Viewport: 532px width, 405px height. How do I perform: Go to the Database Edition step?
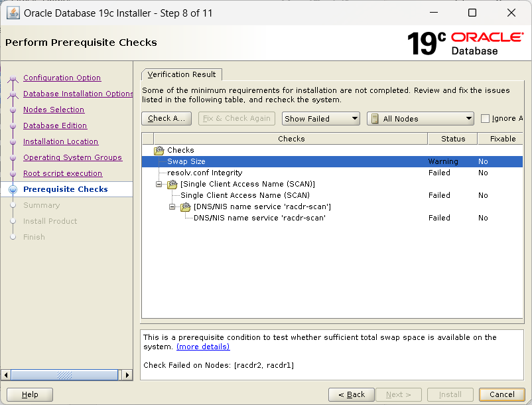click(55, 125)
